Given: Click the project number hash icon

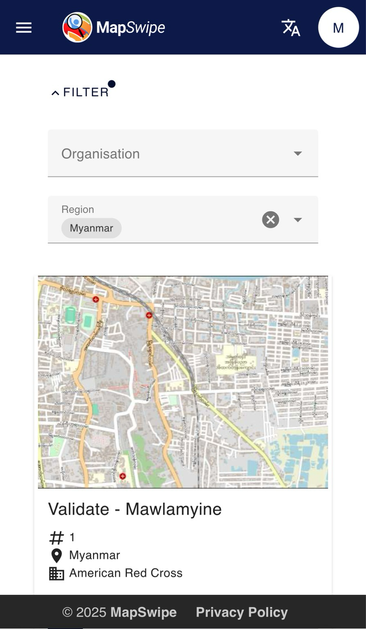Looking at the screenshot, I should 56,538.
